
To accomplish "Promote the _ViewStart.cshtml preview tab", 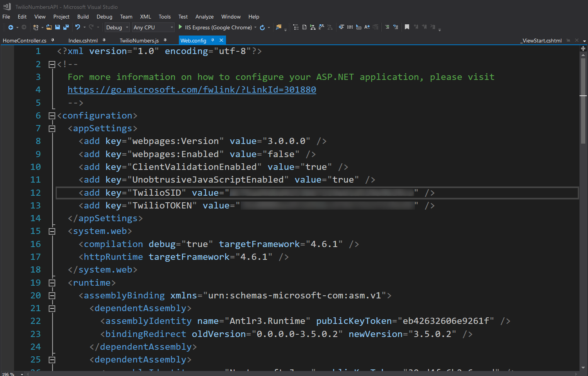I will pyautogui.click(x=568, y=40).
